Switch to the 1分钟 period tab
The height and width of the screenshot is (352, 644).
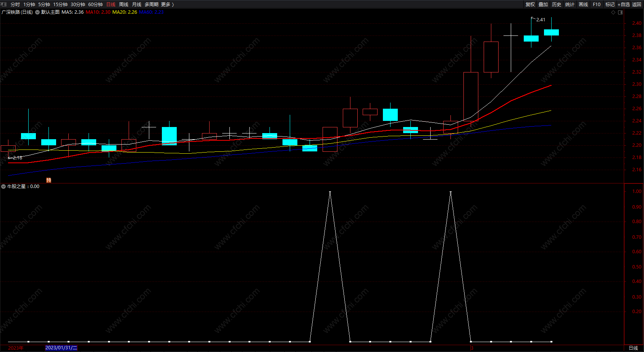point(29,5)
